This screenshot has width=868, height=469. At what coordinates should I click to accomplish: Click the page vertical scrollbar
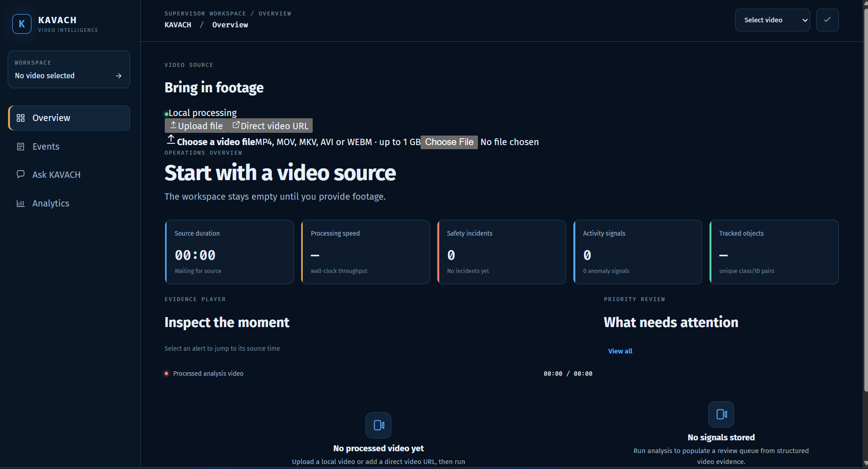866,199
